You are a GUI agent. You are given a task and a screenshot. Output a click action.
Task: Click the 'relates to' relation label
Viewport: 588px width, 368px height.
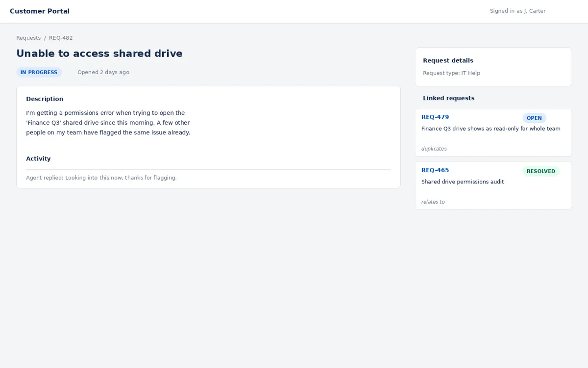[x=433, y=202]
